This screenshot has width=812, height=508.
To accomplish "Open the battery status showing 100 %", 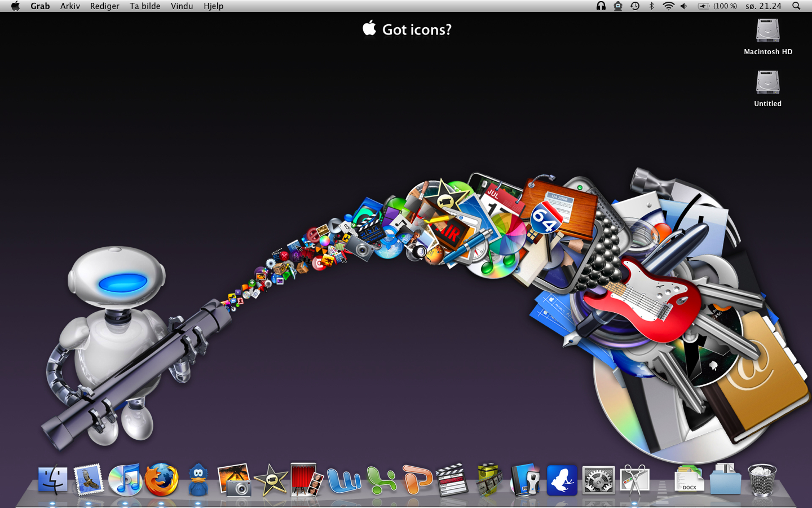I will click(717, 6).
